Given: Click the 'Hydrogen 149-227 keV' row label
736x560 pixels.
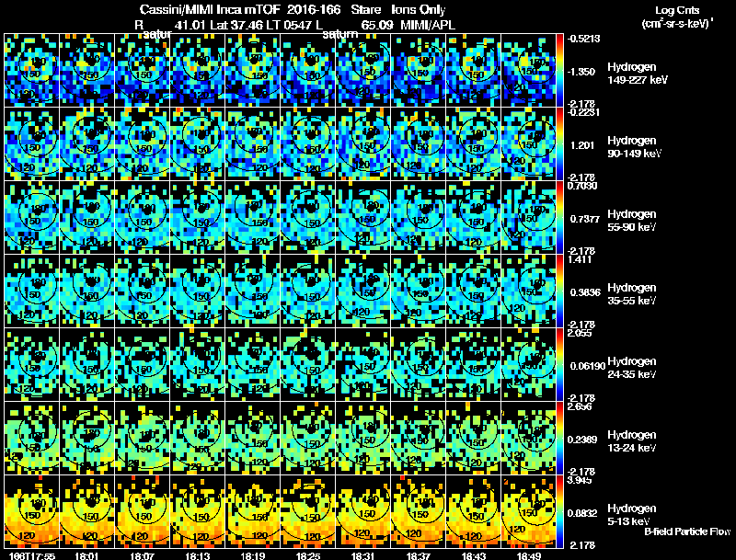Looking at the screenshot, I should point(637,74).
